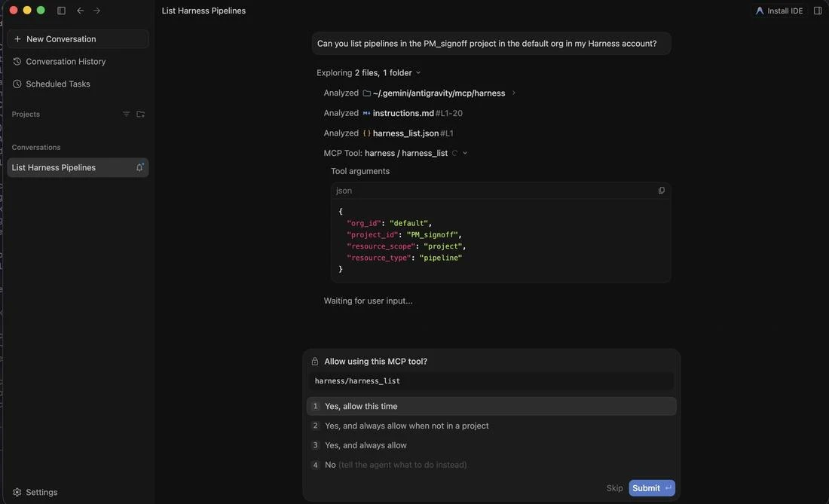Image resolution: width=829 pixels, height=504 pixels.
Task: Open the instructions.md file link
Action: pyautogui.click(x=403, y=113)
